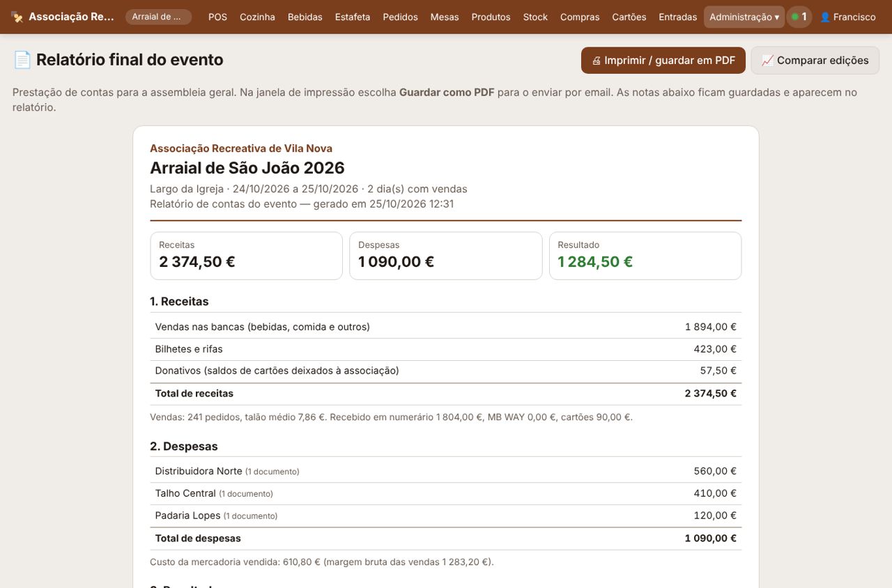The height and width of the screenshot is (588, 892).
Task: Navigate to Estafeta
Action: pos(353,17)
